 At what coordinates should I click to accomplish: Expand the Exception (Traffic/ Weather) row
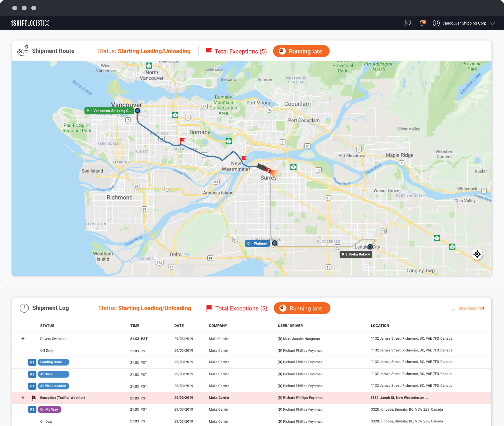pos(23,398)
